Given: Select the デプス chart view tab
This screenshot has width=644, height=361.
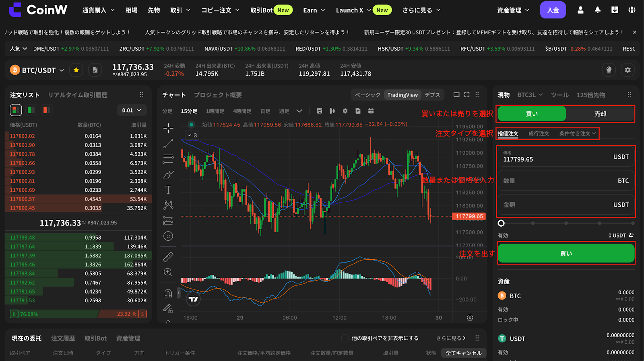Looking at the screenshot, I should click(x=432, y=95).
